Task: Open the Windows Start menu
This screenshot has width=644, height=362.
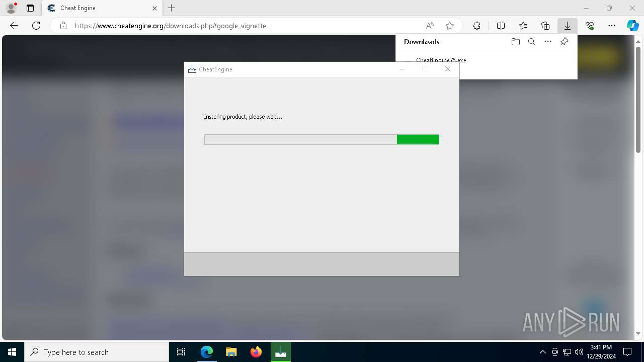Action: pyautogui.click(x=12, y=352)
